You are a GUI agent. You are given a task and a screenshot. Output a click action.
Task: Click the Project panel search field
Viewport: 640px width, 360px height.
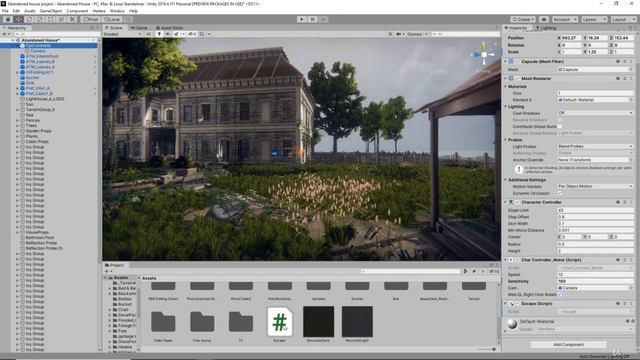410,271
